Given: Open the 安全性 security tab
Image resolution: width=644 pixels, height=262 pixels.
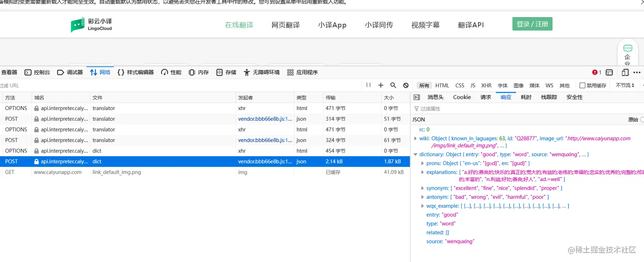Looking at the screenshot, I should tap(575, 97).
